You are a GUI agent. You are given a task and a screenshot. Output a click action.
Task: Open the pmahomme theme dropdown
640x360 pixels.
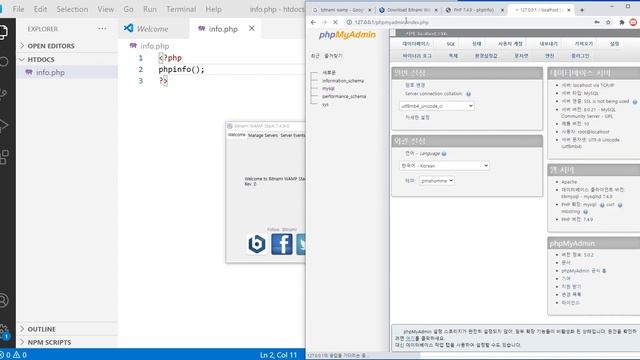(x=436, y=180)
